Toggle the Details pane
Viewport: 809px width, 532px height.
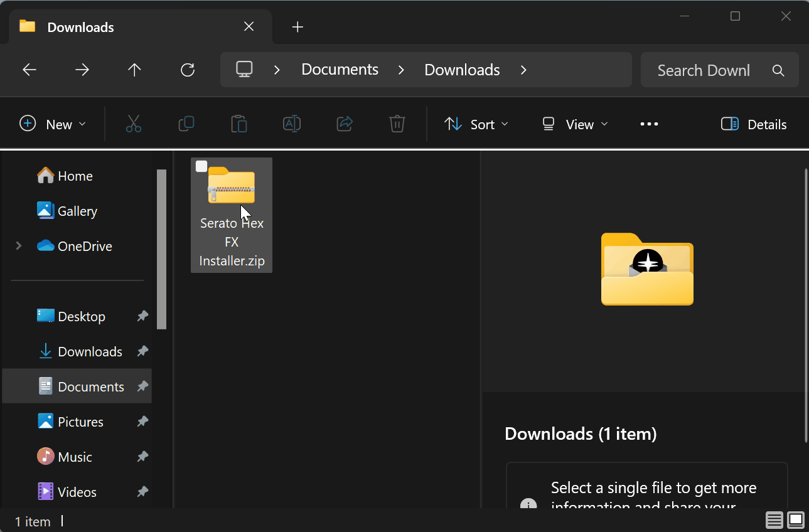pyautogui.click(x=754, y=124)
